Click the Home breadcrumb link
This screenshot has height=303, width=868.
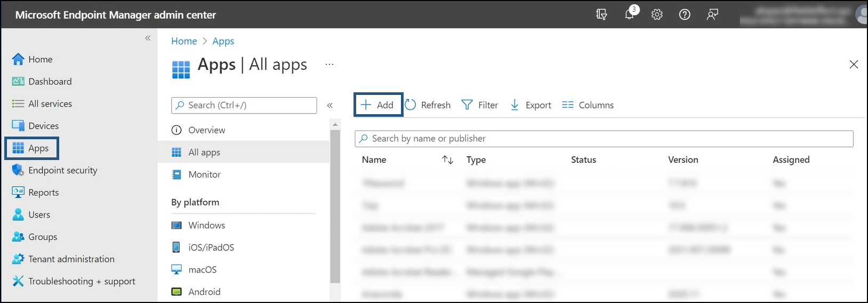[x=184, y=41]
